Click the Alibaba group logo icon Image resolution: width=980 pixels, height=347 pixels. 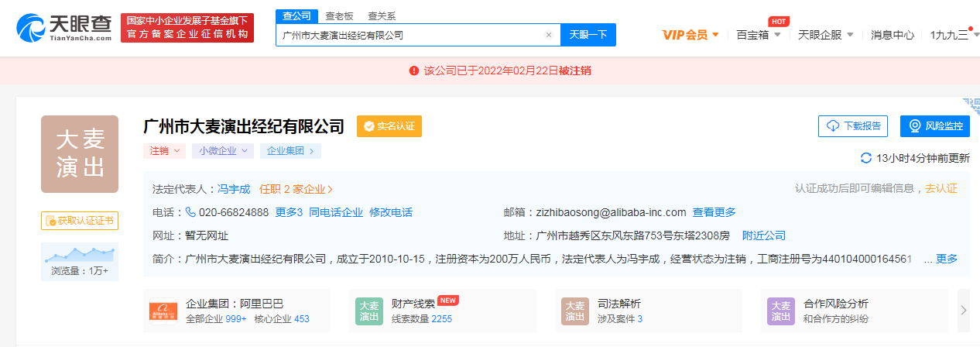(163, 311)
